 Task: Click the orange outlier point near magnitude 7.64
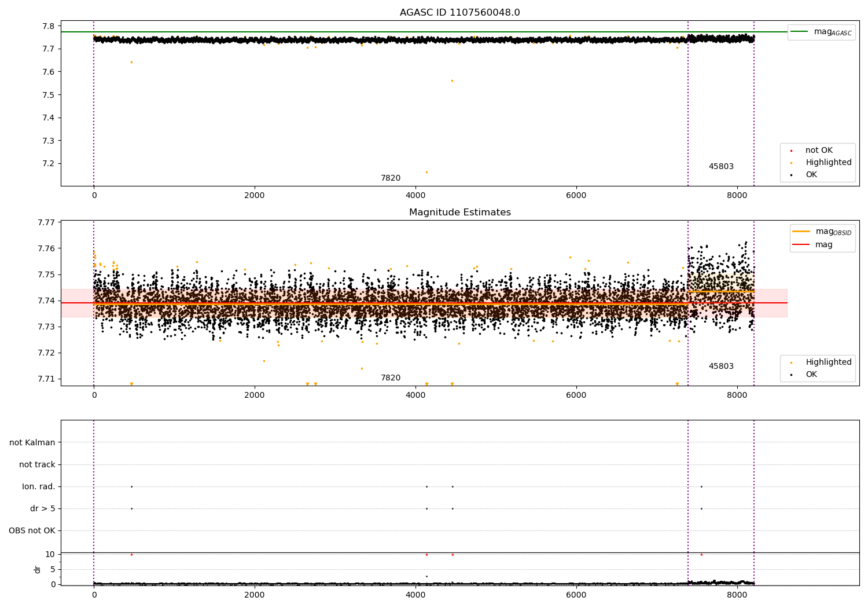point(131,62)
